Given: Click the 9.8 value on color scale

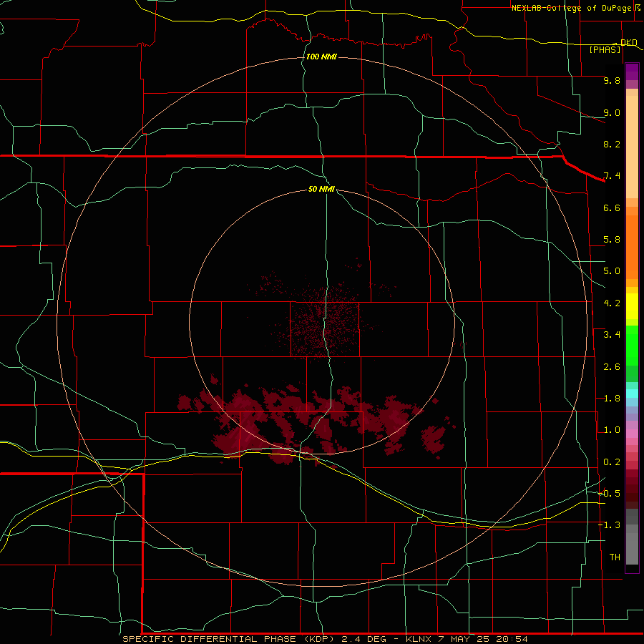Looking at the screenshot, I should [x=612, y=80].
